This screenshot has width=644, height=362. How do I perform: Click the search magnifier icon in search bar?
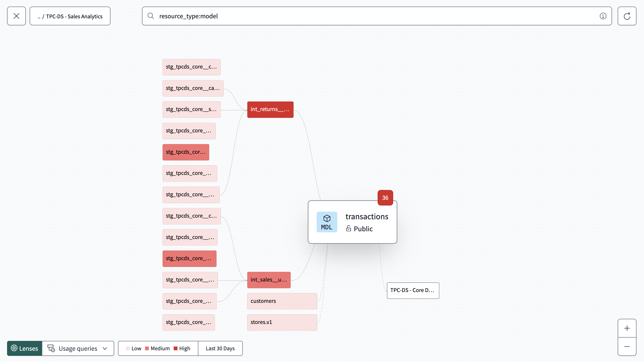[151, 16]
